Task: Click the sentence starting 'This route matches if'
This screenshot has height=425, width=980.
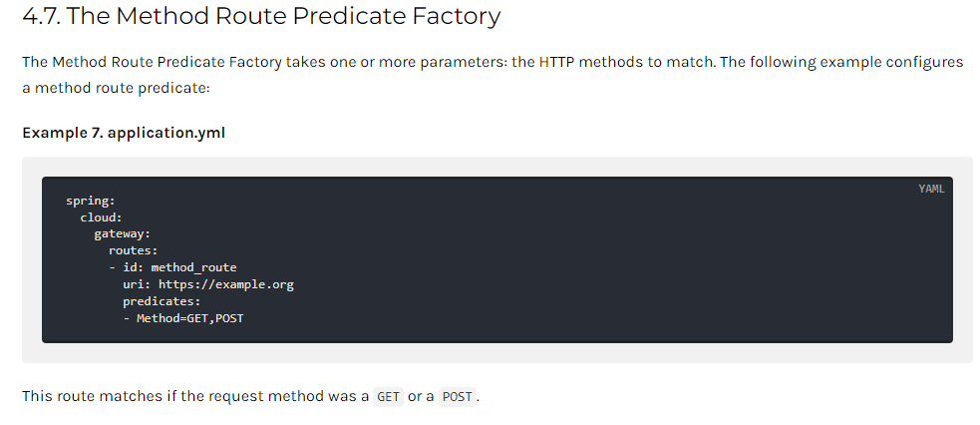Action: coord(251,397)
